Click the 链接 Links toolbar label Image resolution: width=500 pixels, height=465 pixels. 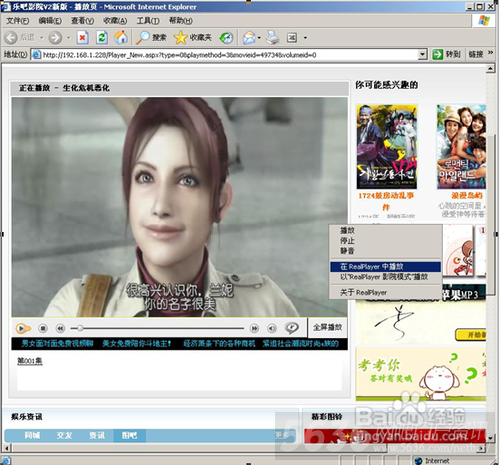click(x=476, y=54)
